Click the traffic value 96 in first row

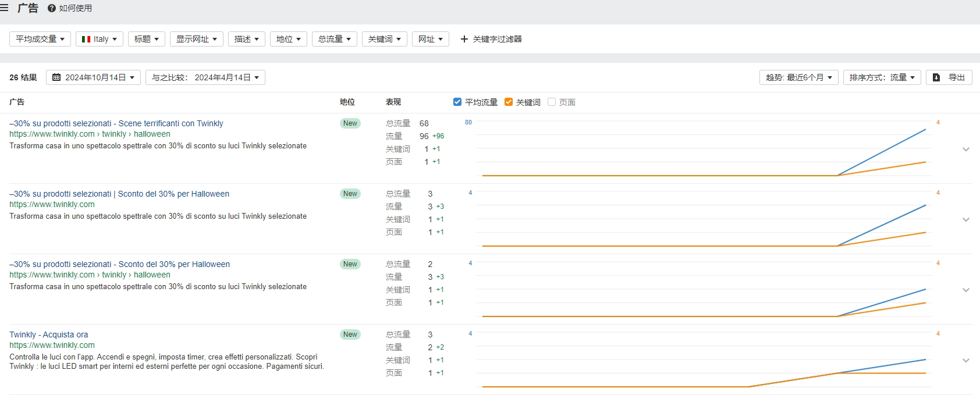pyautogui.click(x=424, y=136)
